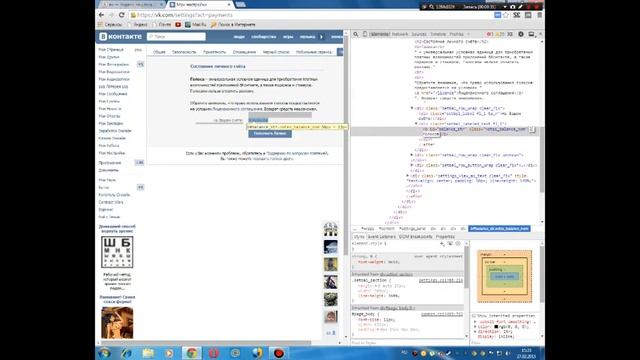The image size is (640, 360).
Task: Show the DevTools console drawer icon
Action: click(510, 34)
